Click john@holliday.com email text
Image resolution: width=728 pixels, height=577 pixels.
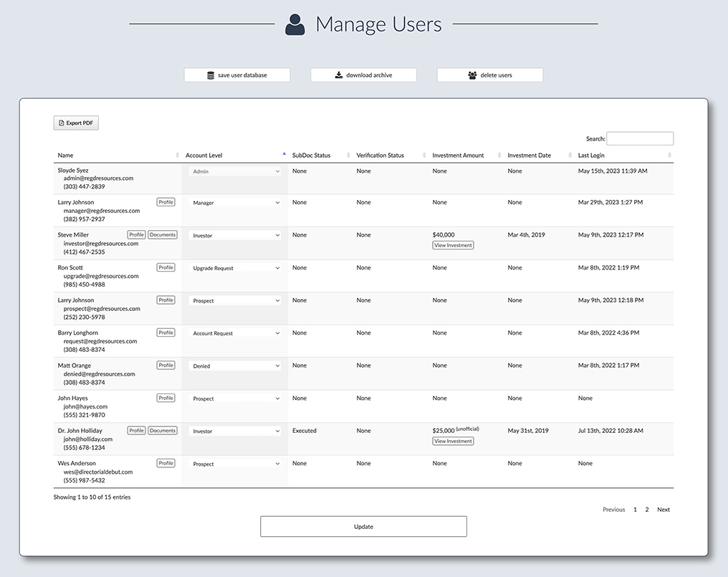pyautogui.click(x=87, y=439)
